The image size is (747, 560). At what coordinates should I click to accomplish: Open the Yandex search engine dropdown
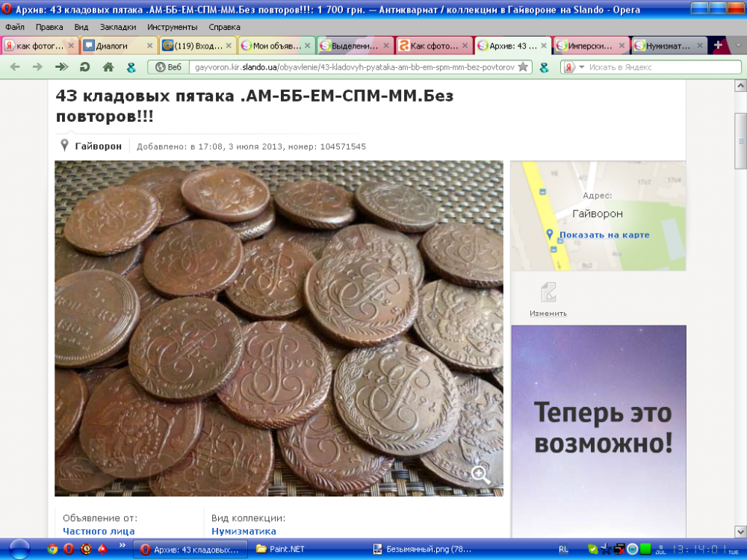[574, 67]
